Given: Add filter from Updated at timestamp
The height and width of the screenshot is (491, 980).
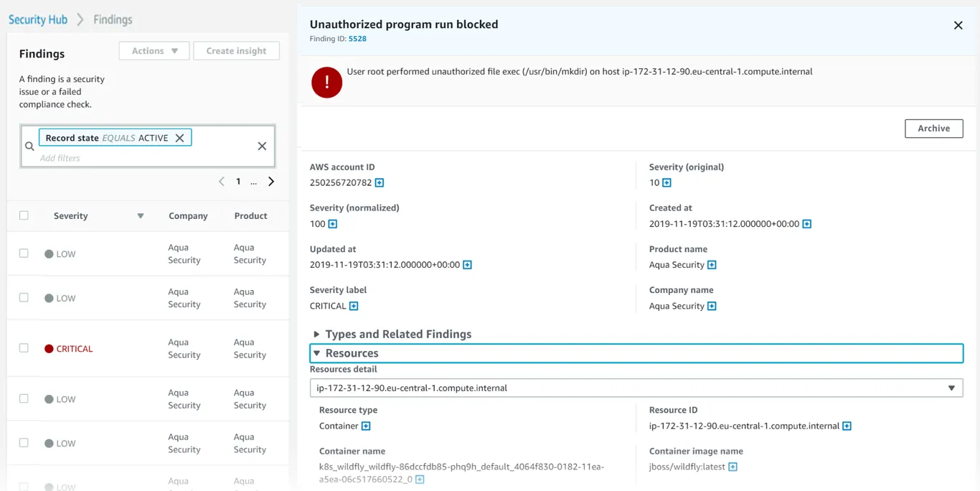Looking at the screenshot, I should pyautogui.click(x=467, y=265).
